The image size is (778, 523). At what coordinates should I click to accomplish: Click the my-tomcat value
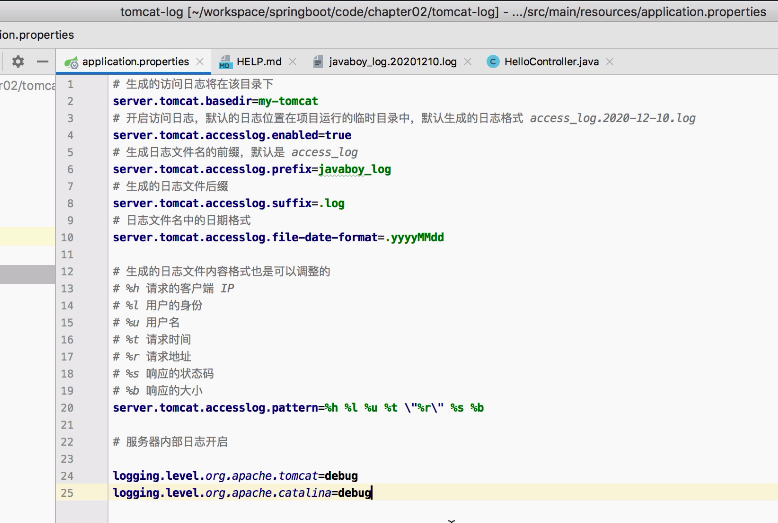click(x=288, y=101)
